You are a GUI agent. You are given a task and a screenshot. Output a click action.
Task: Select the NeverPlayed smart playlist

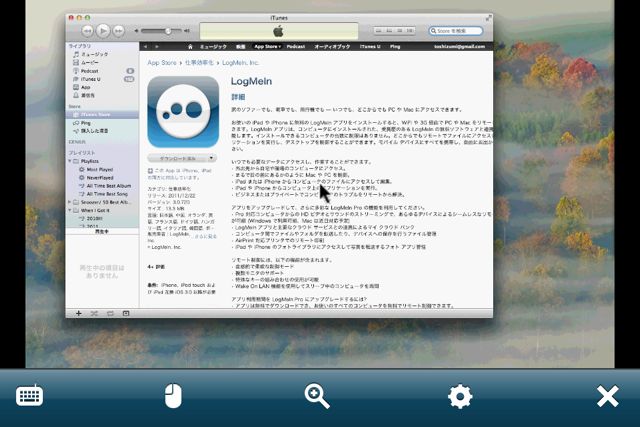(102, 178)
